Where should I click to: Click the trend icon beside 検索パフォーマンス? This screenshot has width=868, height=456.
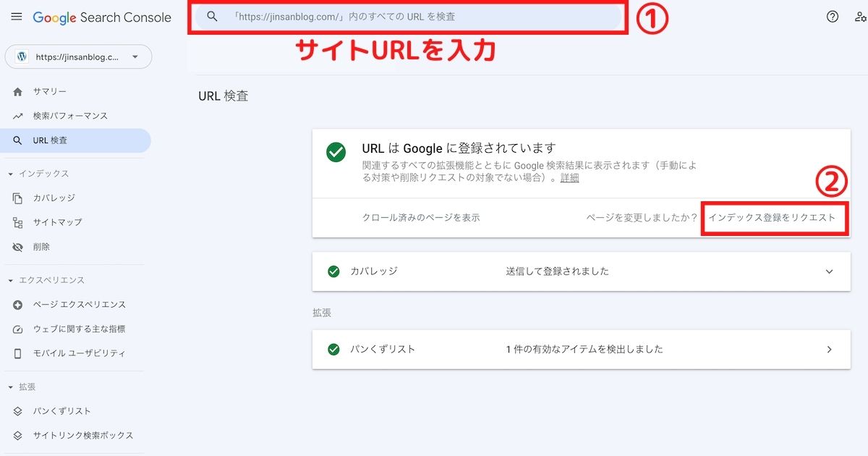(18, 116)
